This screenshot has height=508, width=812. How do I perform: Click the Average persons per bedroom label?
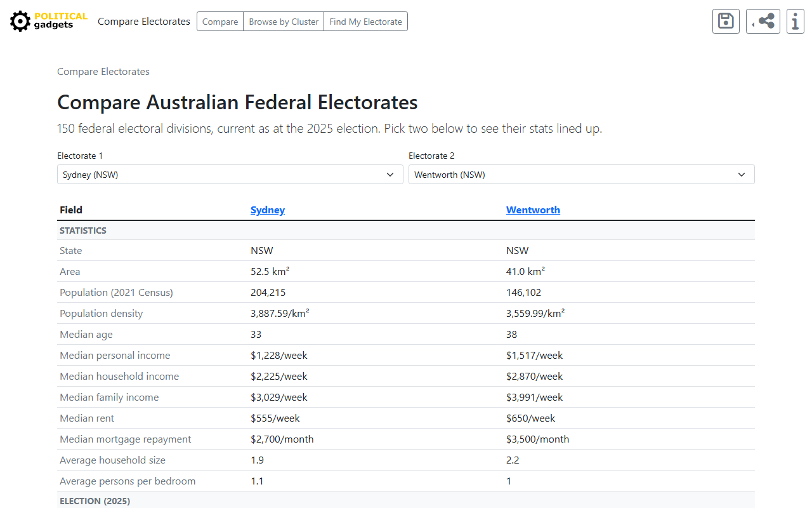pos(128,481)
